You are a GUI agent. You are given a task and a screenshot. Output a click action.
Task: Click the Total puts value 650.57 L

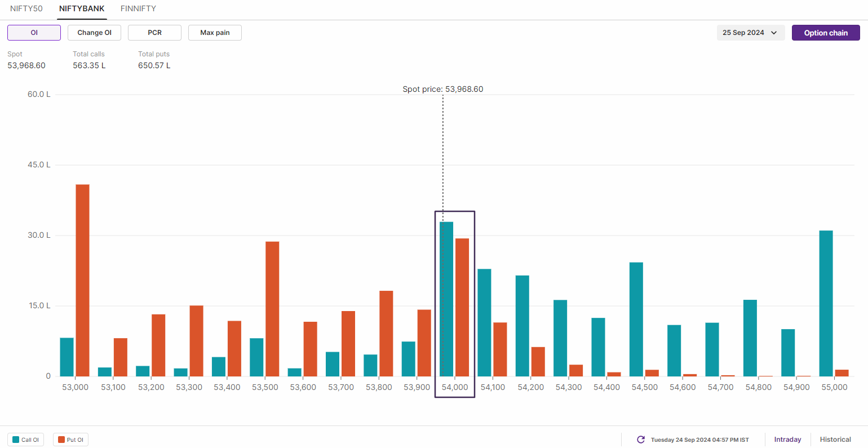coord(154,65)
